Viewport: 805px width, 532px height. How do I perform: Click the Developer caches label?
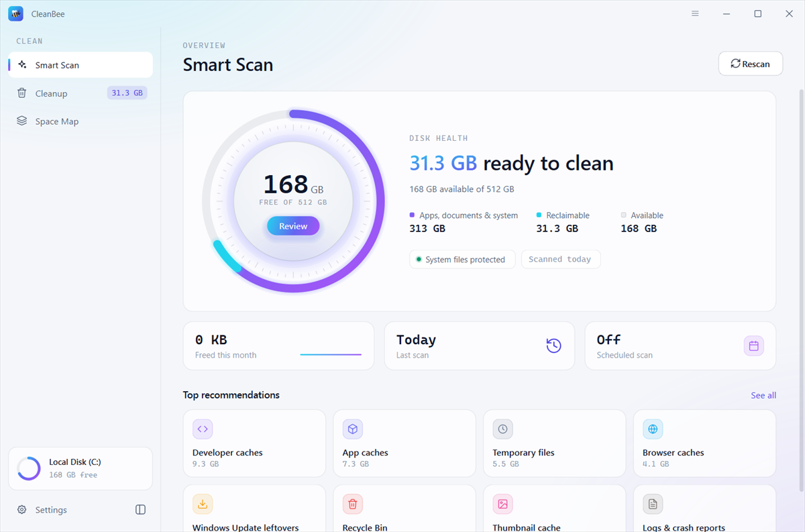tap(227, 453)
